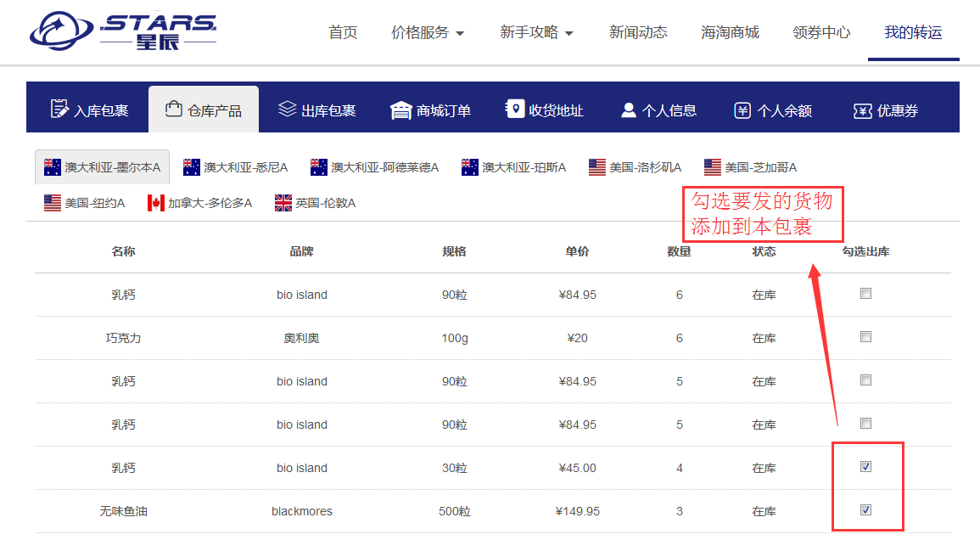Click the 个人信息 person icon
This screenshot has height=540, width=980.
point(628,110)
